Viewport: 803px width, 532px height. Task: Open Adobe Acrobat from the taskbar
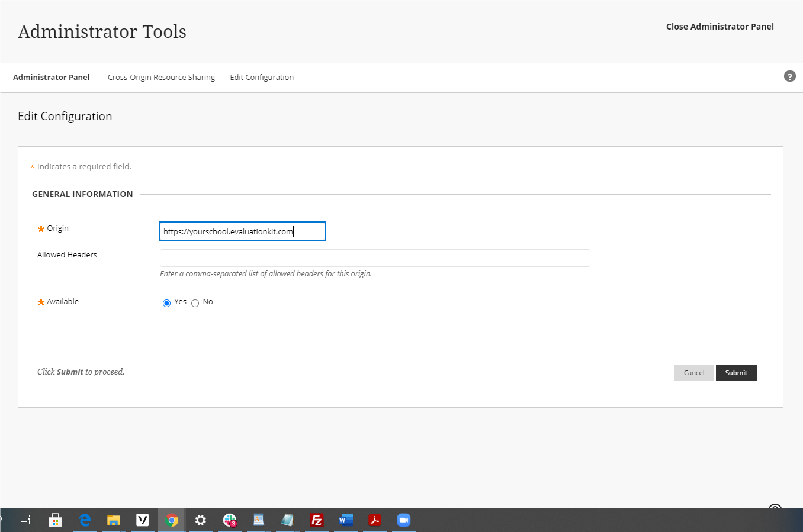[374, 520]
